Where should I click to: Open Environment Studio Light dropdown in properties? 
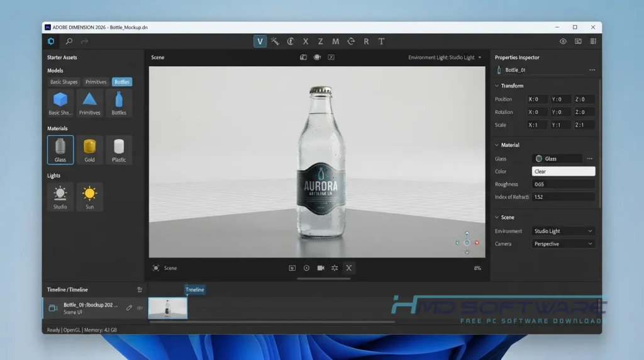[x=563, y=231]
